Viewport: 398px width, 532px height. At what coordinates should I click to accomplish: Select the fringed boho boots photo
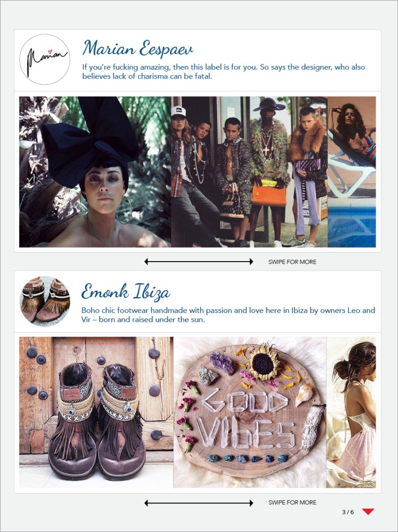pyautogui.click(x=96, y=412)
